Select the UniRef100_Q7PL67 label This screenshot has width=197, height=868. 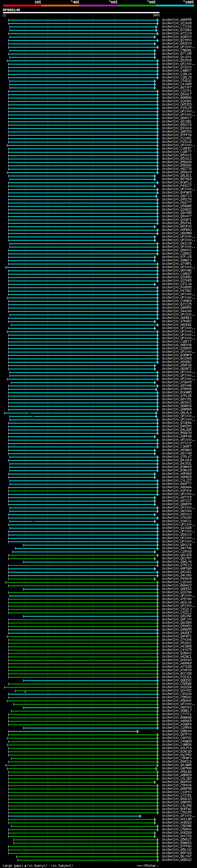(x=177, y=457)
